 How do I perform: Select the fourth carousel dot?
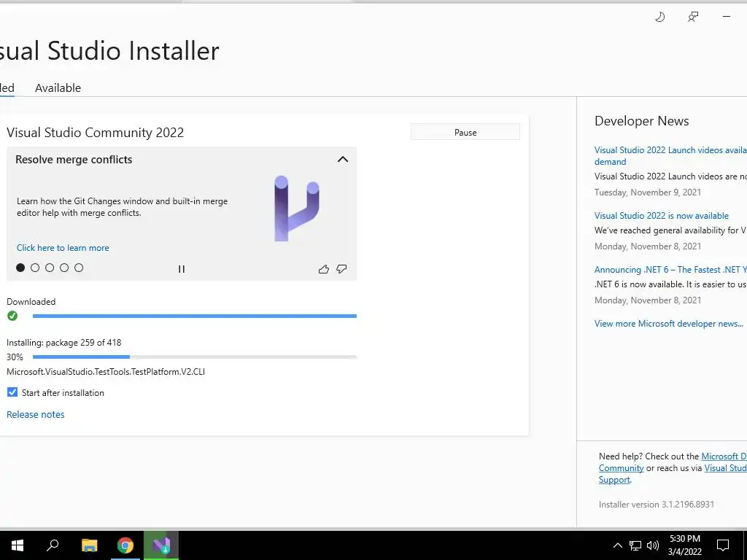click(x=64, y=268)
